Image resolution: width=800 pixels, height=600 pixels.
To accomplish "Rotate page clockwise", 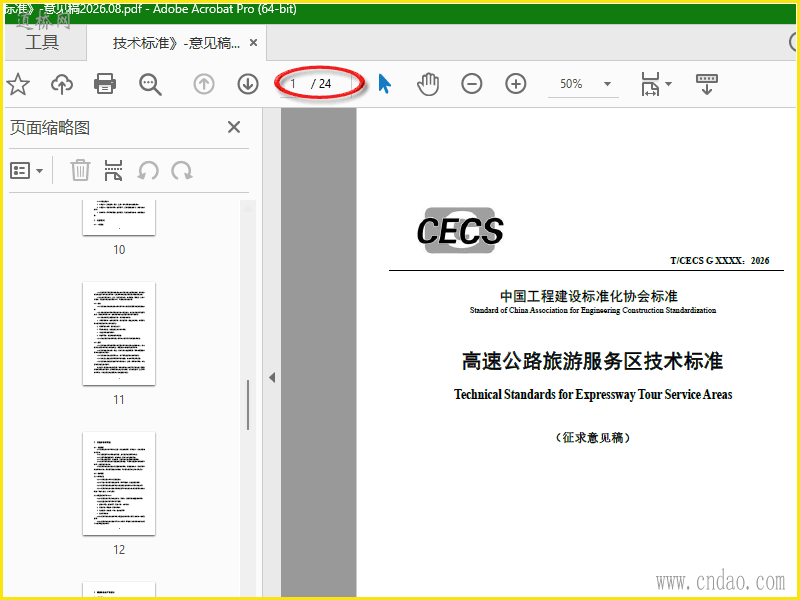I will (182, 170).
